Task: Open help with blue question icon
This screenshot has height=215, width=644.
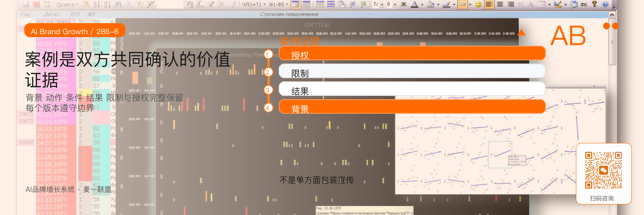Action: (605, 4)
